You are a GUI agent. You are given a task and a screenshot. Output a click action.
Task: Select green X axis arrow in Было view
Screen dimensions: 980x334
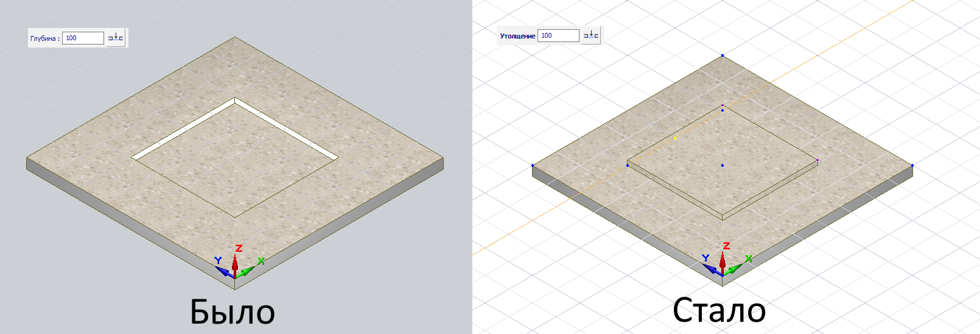pos(248,269)
